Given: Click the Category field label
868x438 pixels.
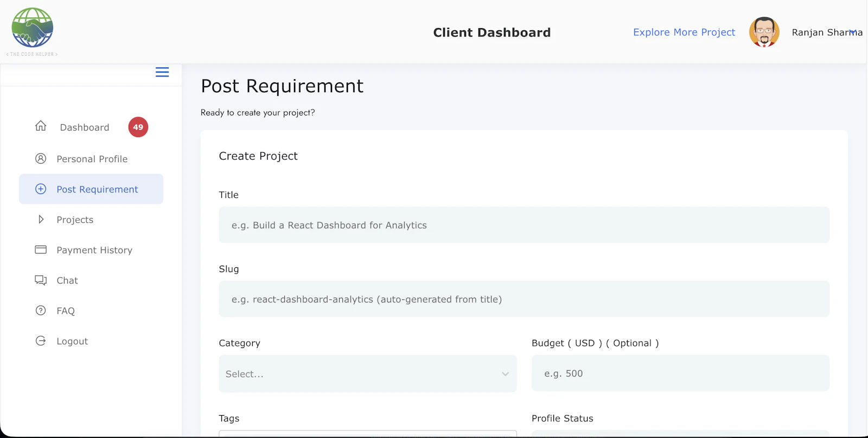Looking at the screenshot, I should click(x=240, y=343).
